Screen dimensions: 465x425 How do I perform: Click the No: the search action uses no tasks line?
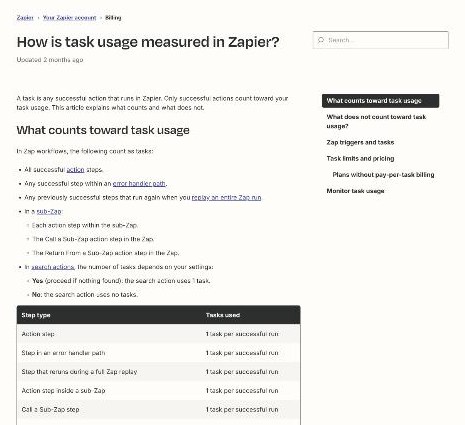coord(85,295)
